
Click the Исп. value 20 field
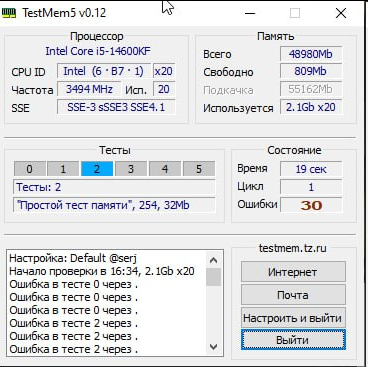coord(164,89)
